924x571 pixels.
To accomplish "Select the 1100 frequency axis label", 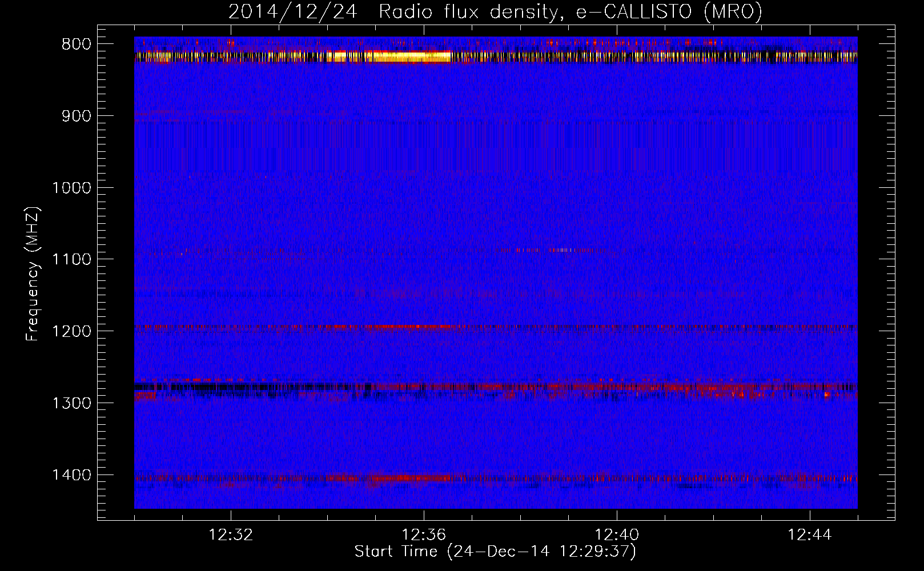I will pos(71,260).
